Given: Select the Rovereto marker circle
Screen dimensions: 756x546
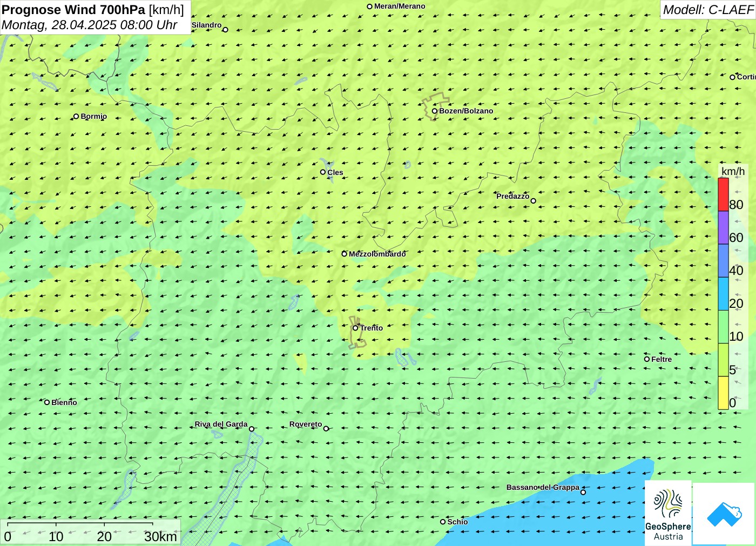Looking at the screenshot, I should click(326, 429).
